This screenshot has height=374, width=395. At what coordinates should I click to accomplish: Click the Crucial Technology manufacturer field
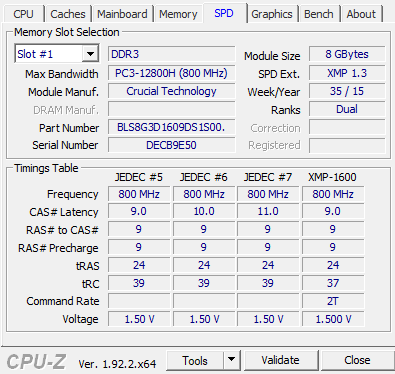tap(171, 91)
